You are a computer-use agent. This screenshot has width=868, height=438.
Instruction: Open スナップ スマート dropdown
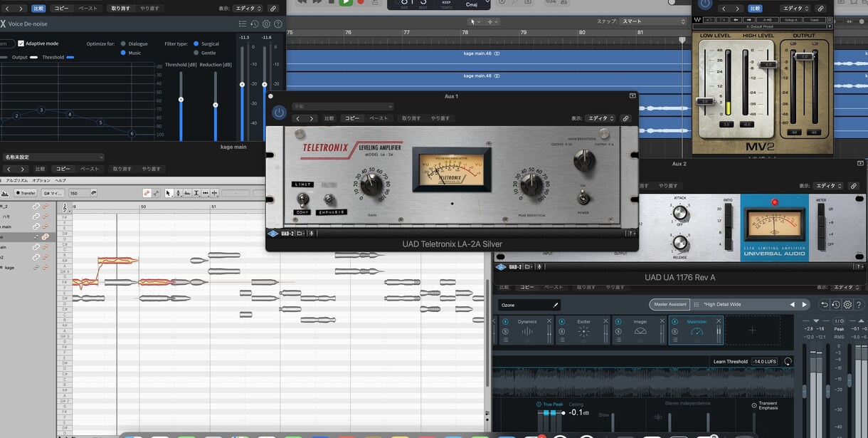(654, 21)
